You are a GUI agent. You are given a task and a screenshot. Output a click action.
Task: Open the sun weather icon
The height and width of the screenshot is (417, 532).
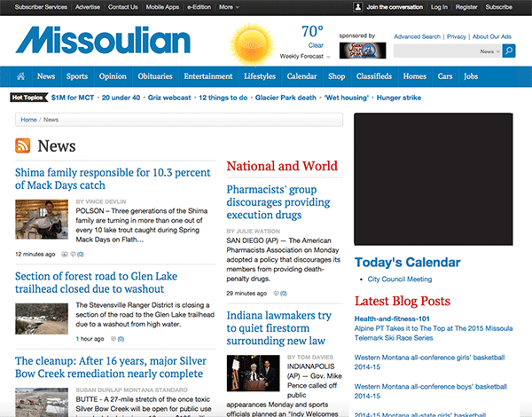point(252,44)
